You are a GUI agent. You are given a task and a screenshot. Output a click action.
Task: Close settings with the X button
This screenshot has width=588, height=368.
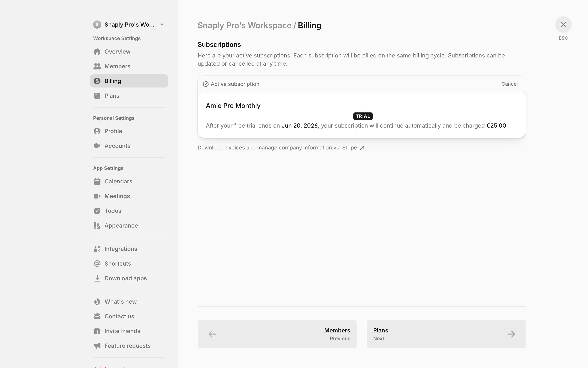(x=563, y=25)
